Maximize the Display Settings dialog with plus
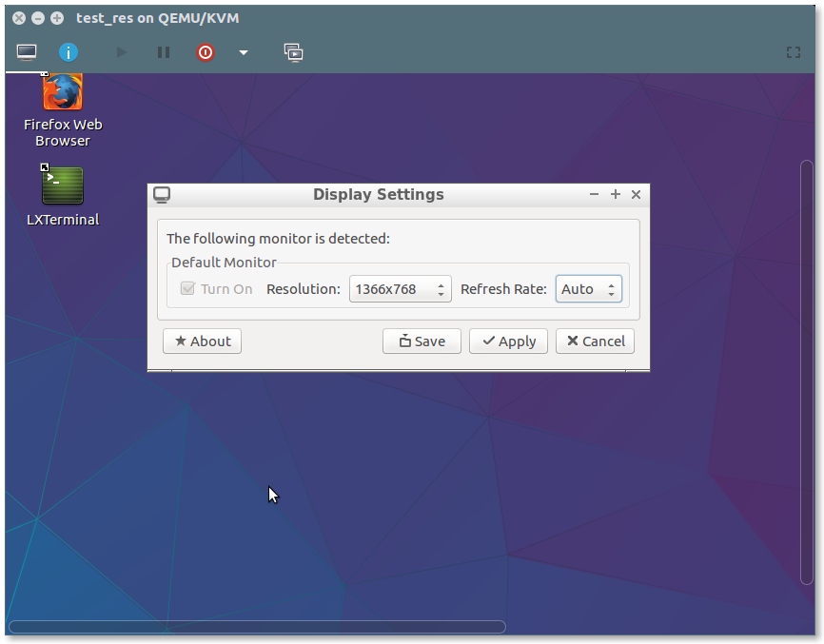 (x=616, y=194)
